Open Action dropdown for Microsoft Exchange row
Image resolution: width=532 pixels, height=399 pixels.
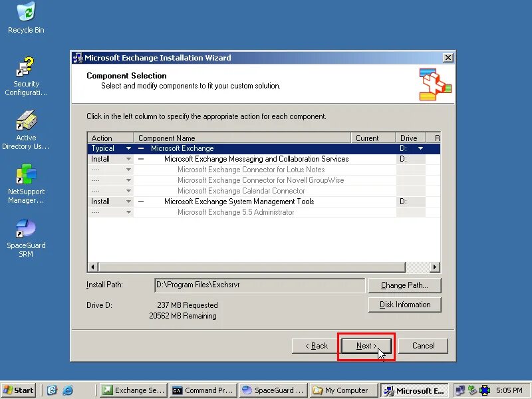coord(128,148)
